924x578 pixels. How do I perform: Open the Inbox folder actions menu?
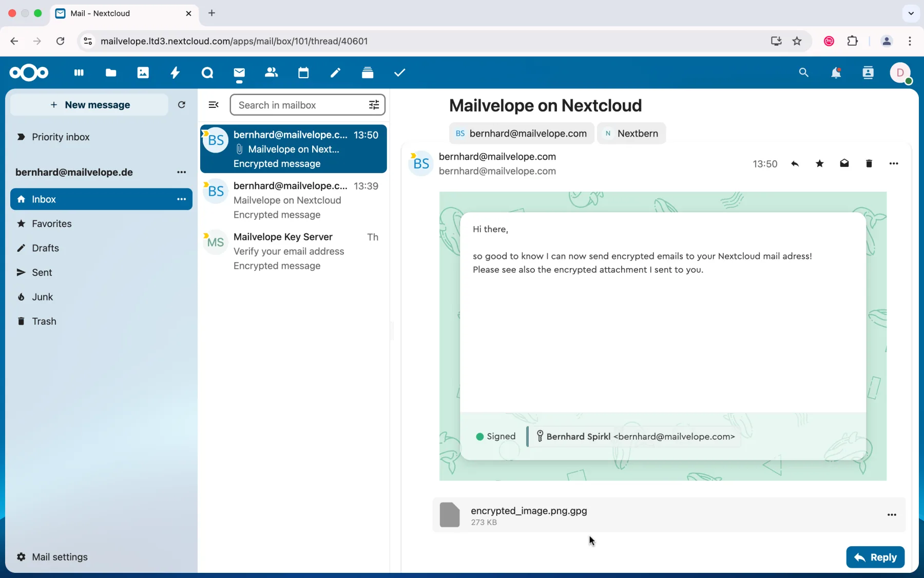182,199
